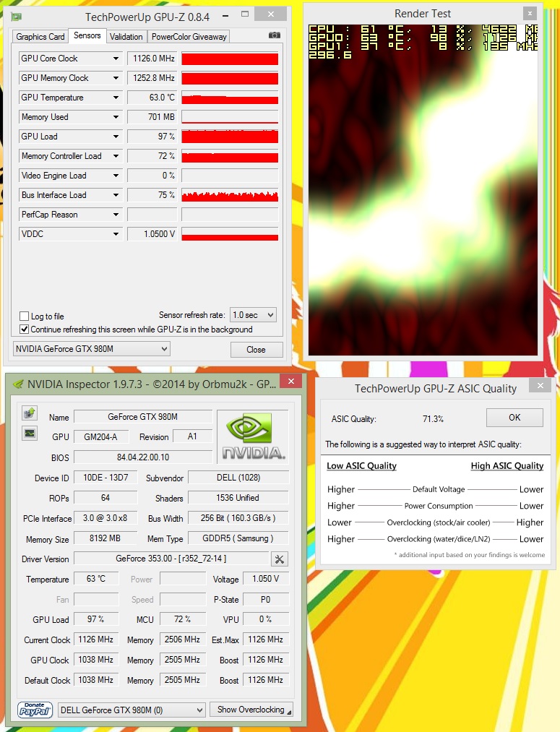Click the Bus Interface Load history graph
This screenshot has height=732, width=560.
tap(230, 195)
